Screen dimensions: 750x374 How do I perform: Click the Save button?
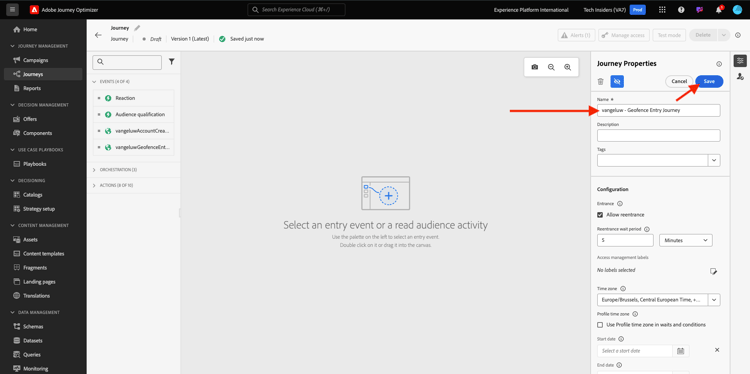click(x=709, y=81)
